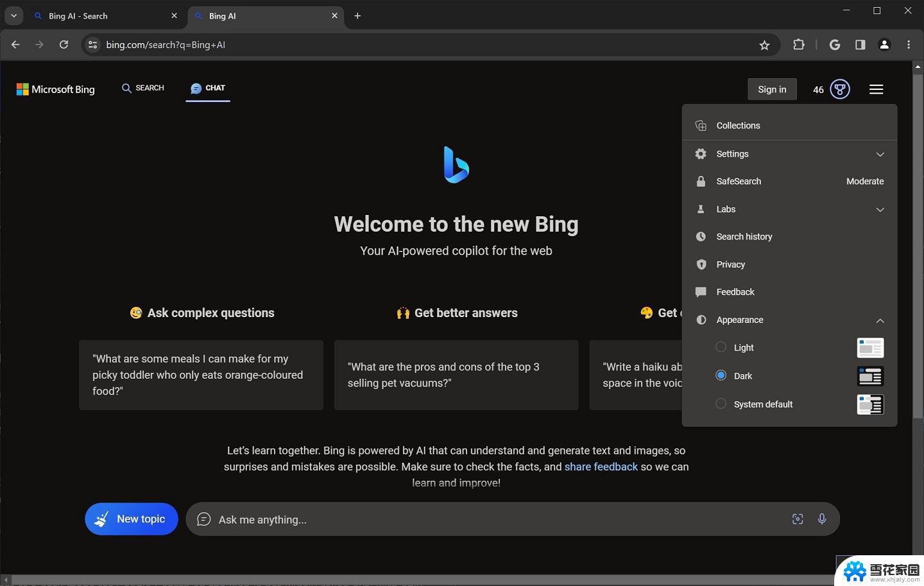Viewport: 924px width, 586px height.
Task: Toggle the browser side panel icon
Action: click(x=860, y=45)
